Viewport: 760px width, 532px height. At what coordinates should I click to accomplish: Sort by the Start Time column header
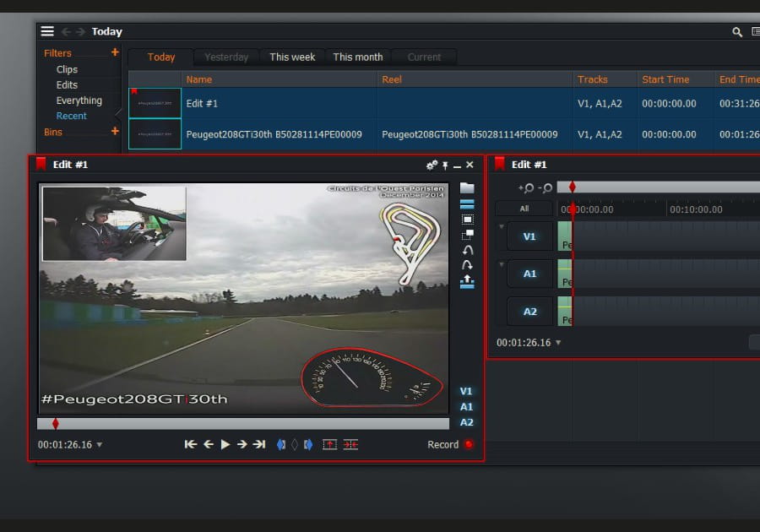tap(676, 79)
